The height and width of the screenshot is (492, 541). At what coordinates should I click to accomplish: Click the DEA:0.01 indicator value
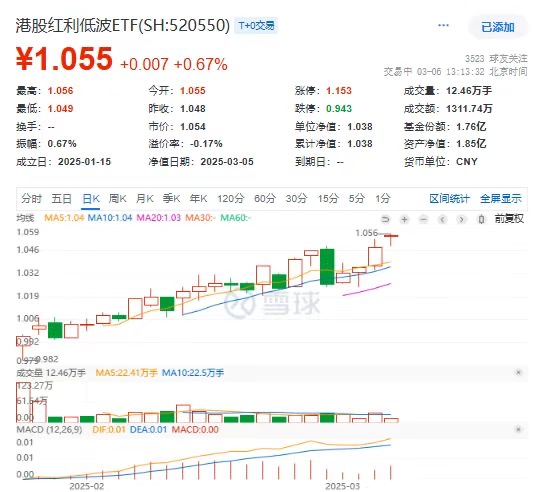coord(148,430)
